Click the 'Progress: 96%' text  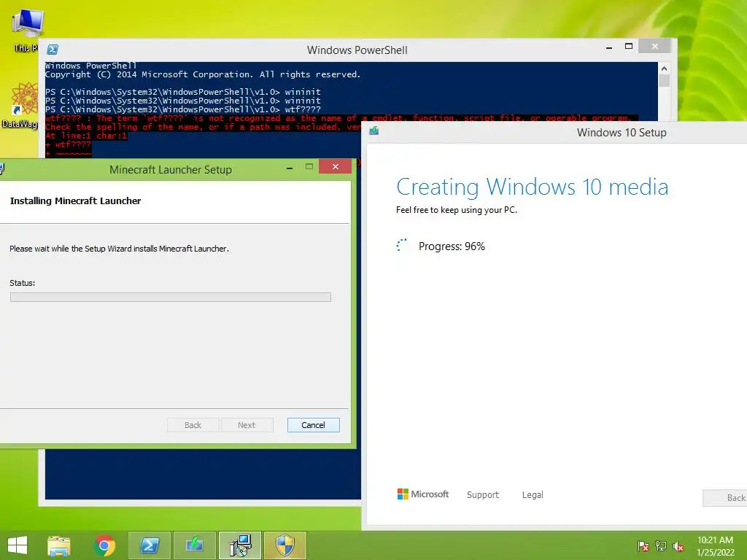click(452, 246)
